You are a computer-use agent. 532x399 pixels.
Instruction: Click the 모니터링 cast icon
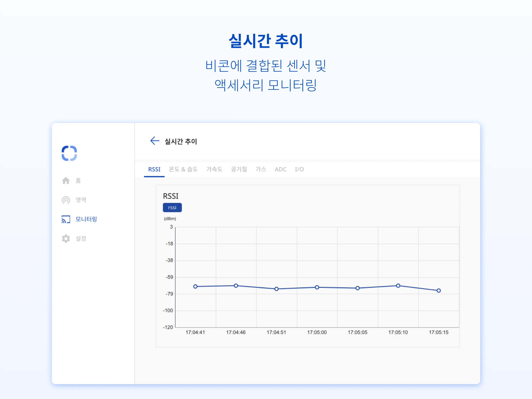66,219
